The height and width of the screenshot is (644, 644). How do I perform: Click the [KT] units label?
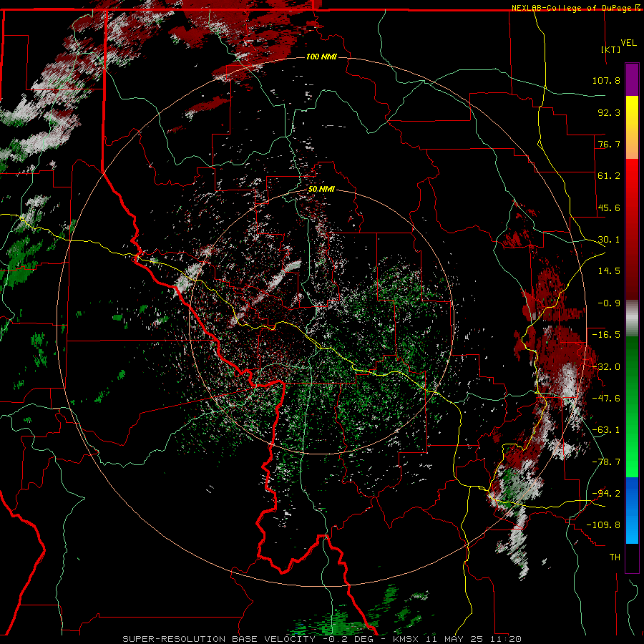pos(611,49)
